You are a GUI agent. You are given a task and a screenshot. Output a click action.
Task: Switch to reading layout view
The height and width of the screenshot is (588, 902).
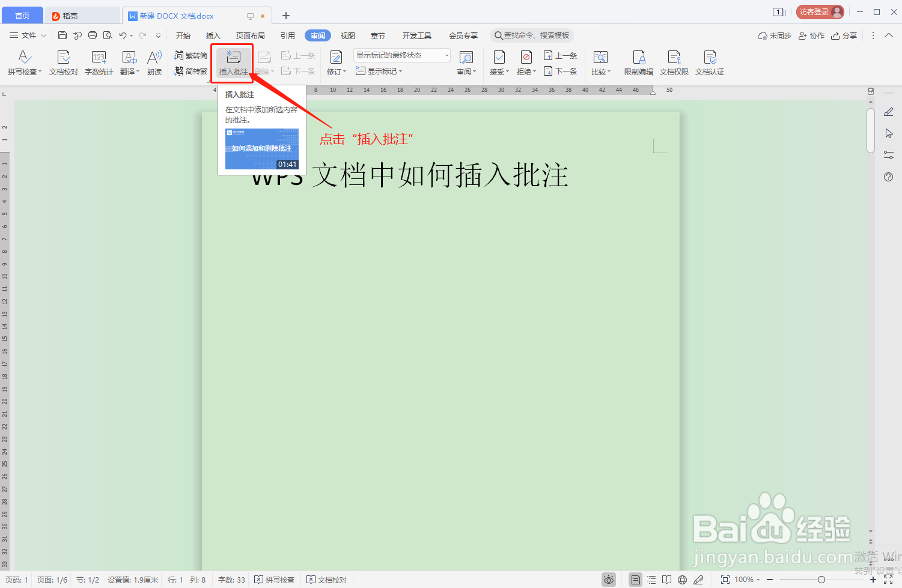pyautogui.click(x=666, y=580)
